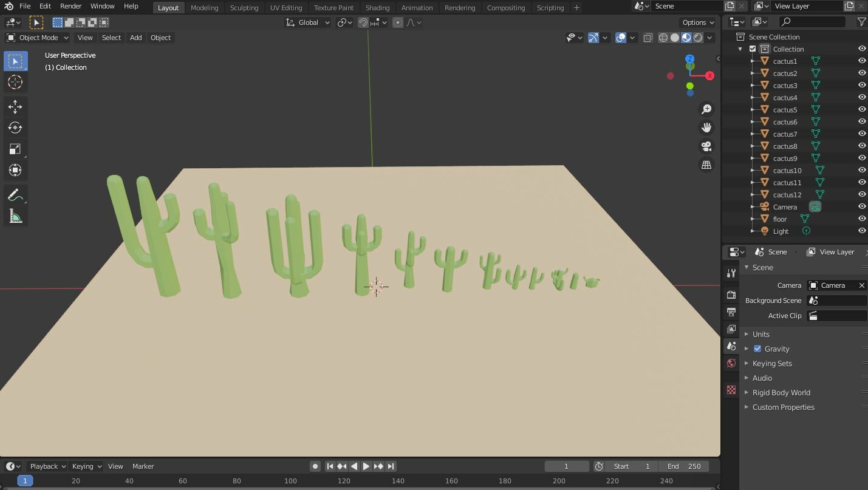Switch to rendered viewport shading
Screen dimensions: 868x490
(699, 37)
